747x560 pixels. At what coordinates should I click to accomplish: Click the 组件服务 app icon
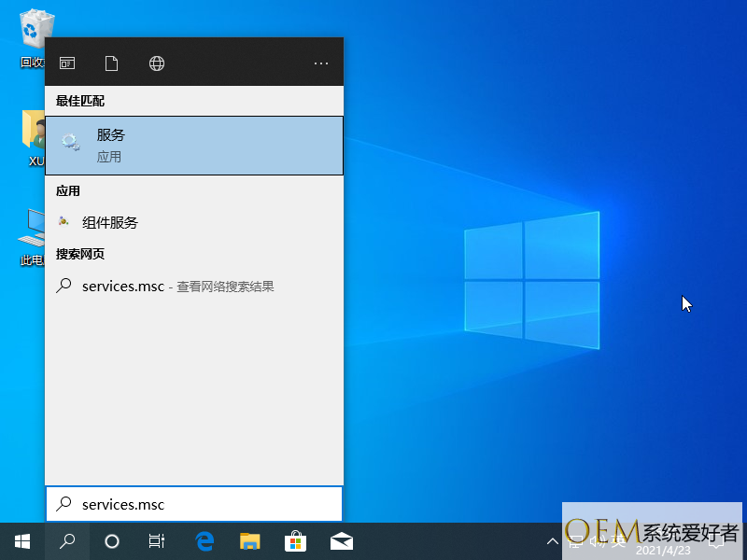tap(63, 222)
